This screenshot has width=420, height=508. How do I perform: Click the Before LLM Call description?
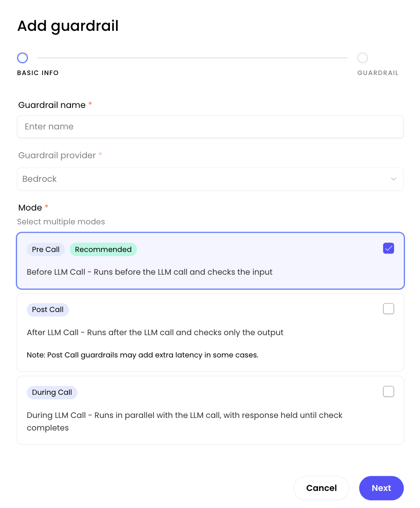point(149,272)
